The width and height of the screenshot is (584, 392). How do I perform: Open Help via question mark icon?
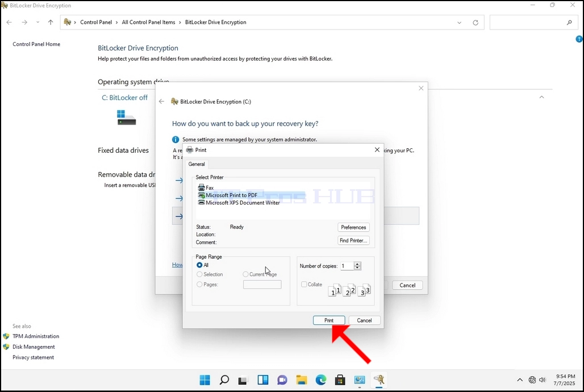coord(579,39)
